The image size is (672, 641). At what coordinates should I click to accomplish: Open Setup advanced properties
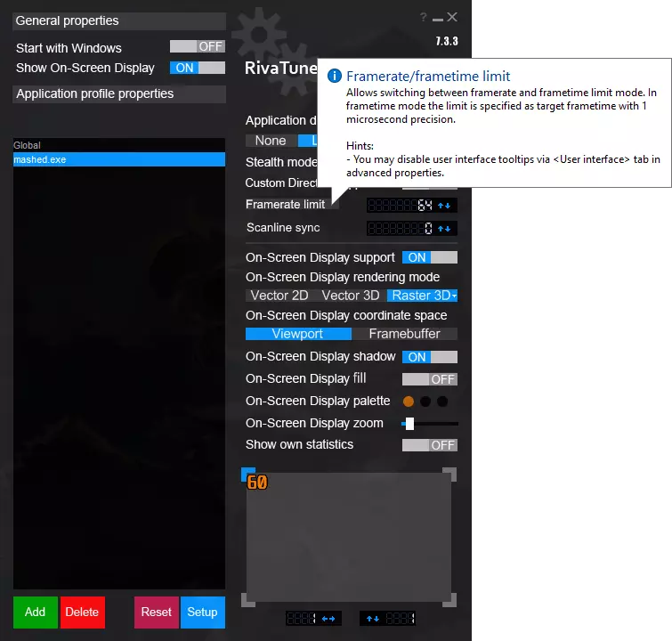click(x=203, y=612)
